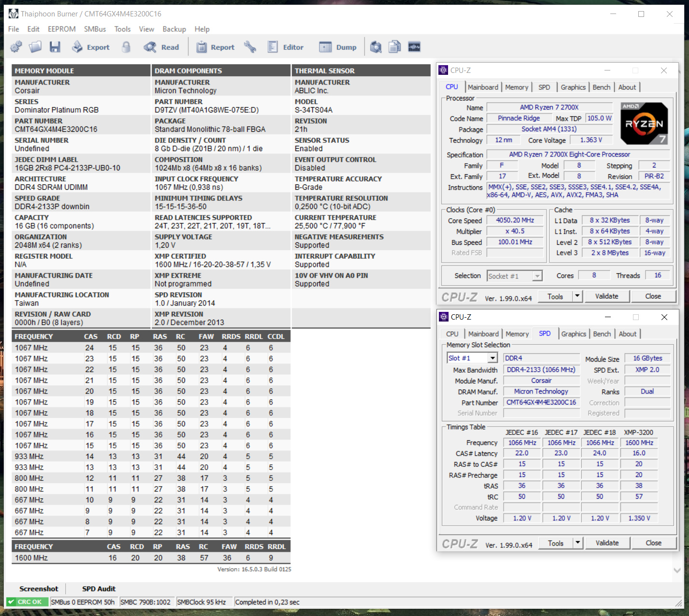Viewport: 689px width, 616px height.
Task: Open the View menu
Action: tap(146, 29)
